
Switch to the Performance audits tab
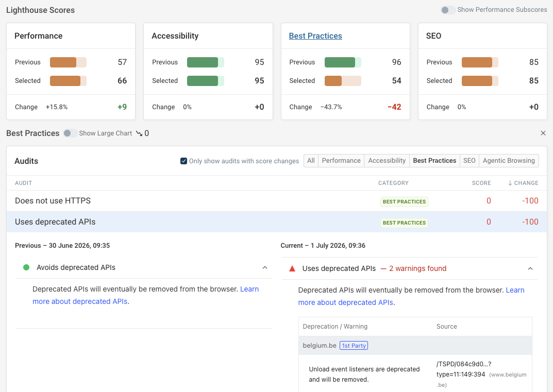click(341, 161)
